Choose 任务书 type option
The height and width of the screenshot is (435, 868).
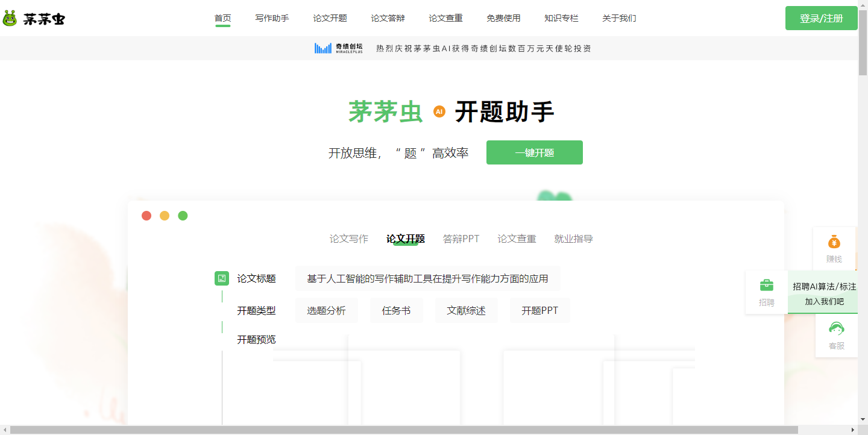(396, 310)
